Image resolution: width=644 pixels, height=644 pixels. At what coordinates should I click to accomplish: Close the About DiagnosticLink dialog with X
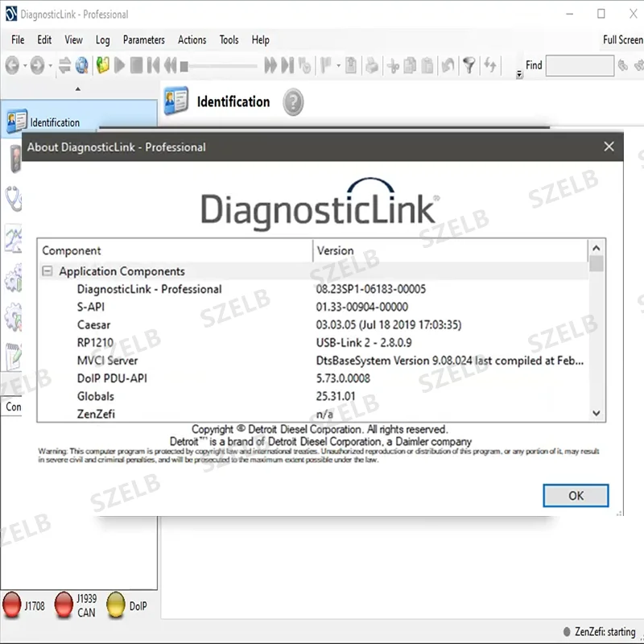click(x=609, y=147)
